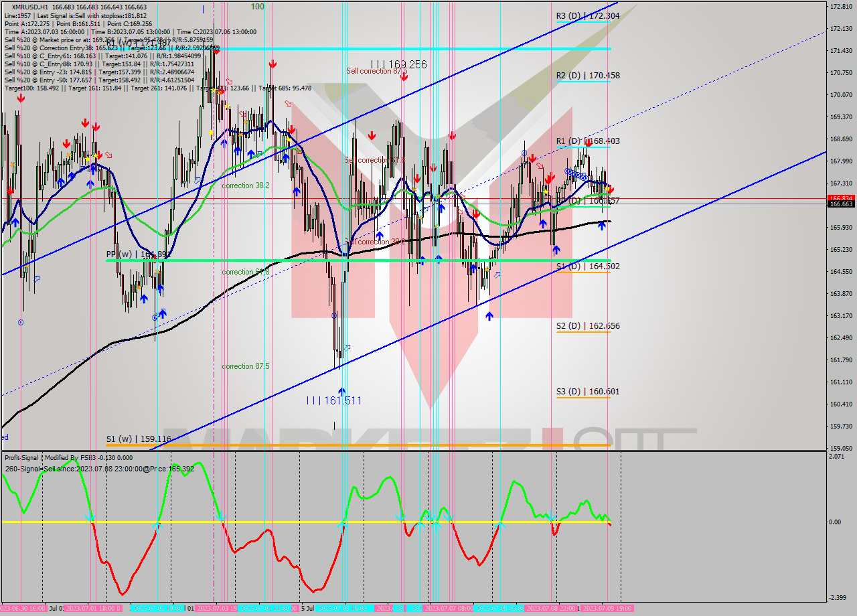
Task: Click the chain of small circle markers near 167.990
Action: [574, 174]
